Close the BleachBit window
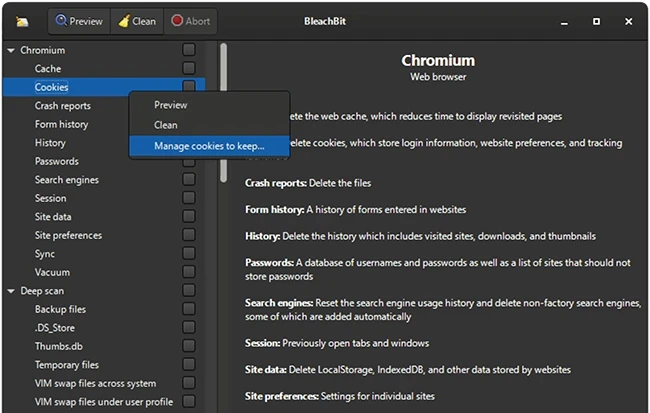The width and height of the screenshot is (650, 413). click(x=628, y=21)
